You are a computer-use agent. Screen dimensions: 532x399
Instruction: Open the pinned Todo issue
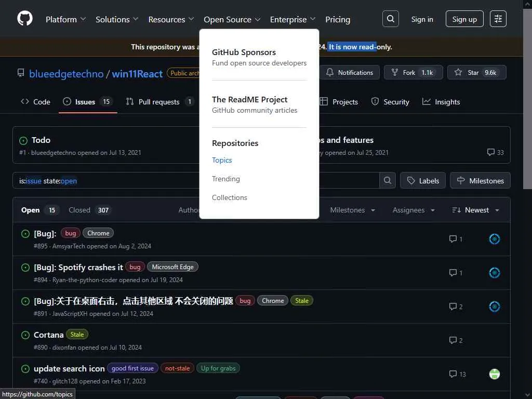coord(41,140)
